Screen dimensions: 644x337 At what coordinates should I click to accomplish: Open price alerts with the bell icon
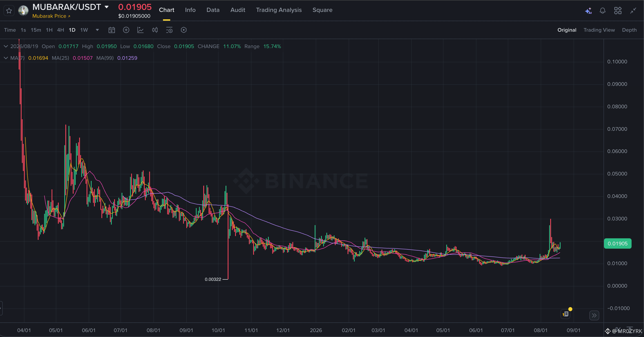(x=603, y=11)
